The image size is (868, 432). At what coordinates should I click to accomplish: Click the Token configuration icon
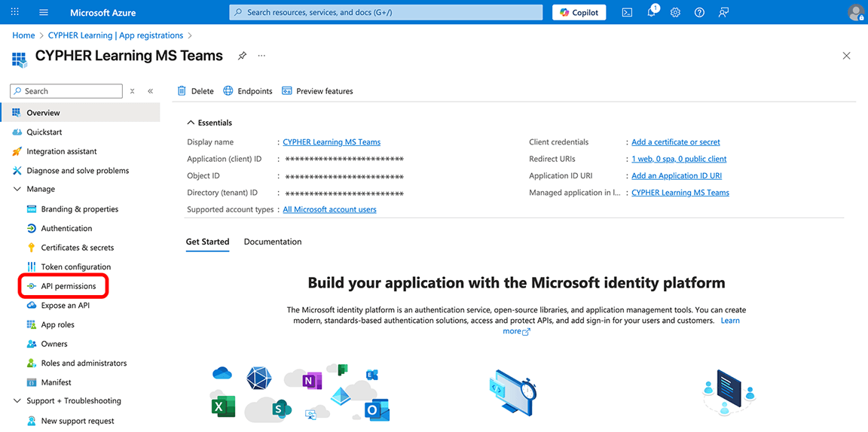coord(32,266)
